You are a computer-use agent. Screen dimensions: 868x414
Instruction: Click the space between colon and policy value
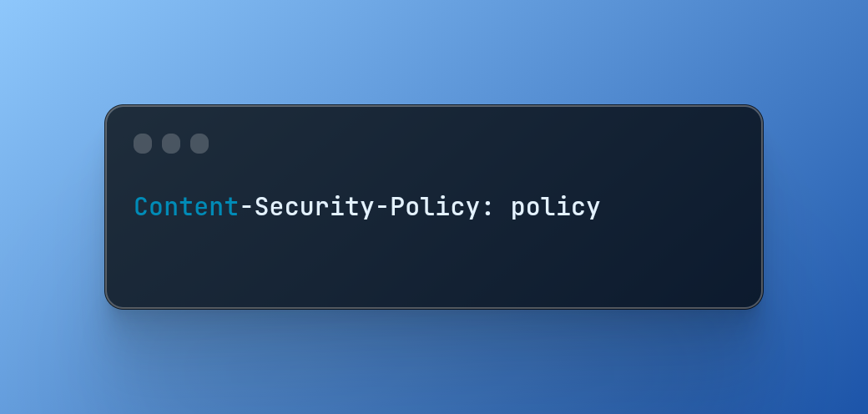(x=502, y=208)
